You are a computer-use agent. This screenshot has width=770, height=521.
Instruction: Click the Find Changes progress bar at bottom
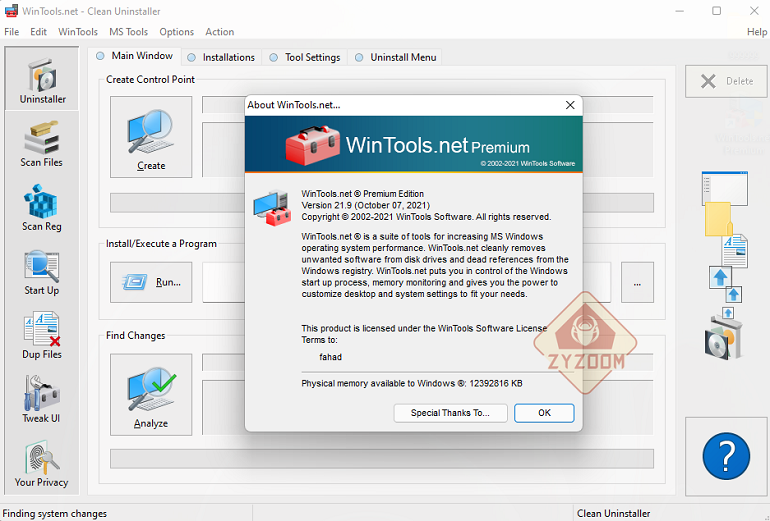coord(382,459)
